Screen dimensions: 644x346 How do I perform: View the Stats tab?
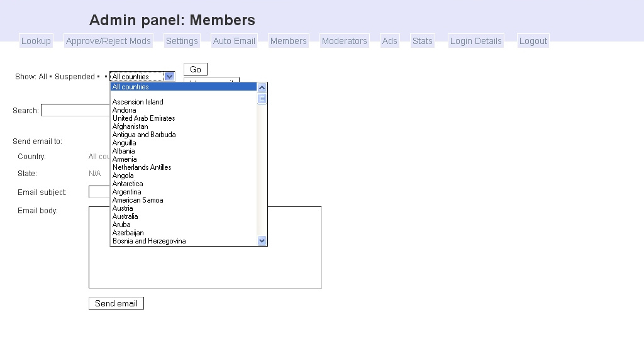tap(423, 41)
